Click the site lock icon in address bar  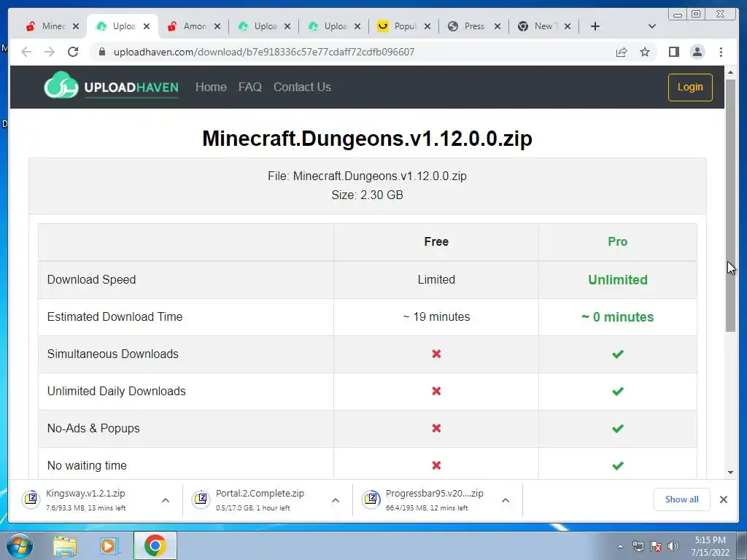(102, 52)
